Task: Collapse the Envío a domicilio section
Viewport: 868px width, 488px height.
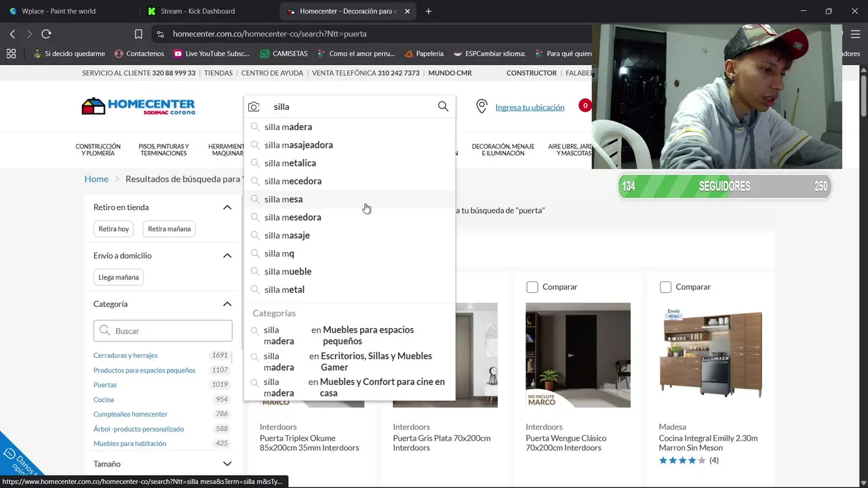Action: [x=227, y=256]
